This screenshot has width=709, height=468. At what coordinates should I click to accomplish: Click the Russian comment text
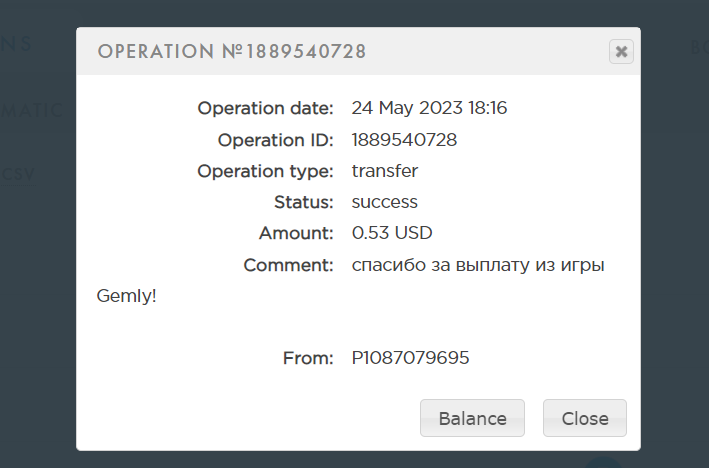(x=478, y=265)
